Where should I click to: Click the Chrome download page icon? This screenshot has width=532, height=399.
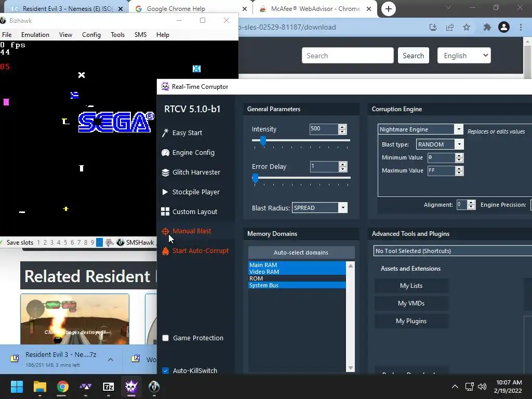click(x=433, y=27)
